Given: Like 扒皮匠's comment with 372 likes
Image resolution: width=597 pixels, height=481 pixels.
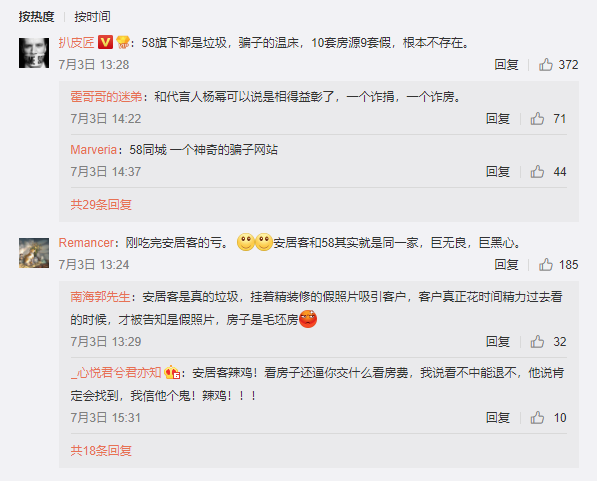Looking at the screenshot, I should pyautogui.click(x=545, y=65).
